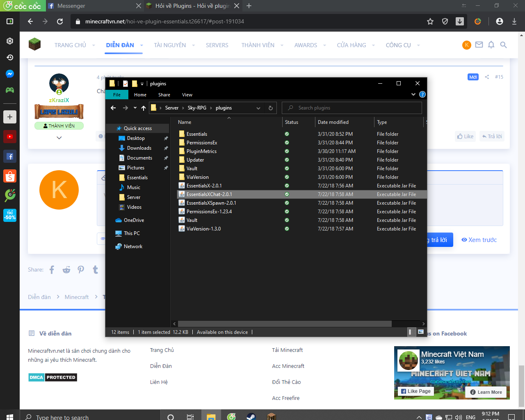Open YouTube shortcut in sidebar
This screenshot has width=525, height=420.
click(x=10, y=137)
